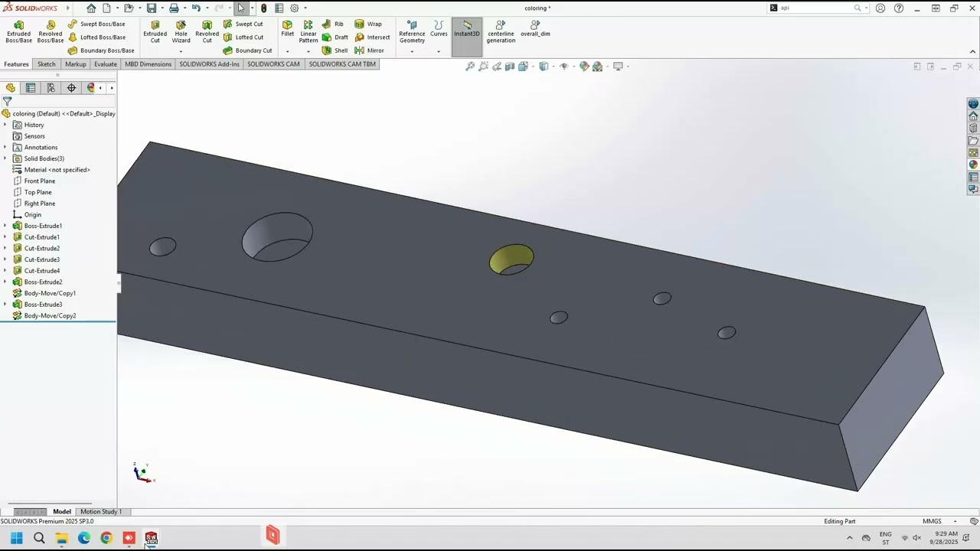Open the DimXpertManager tab icon
980x551 pixels.
click(71, 88)
